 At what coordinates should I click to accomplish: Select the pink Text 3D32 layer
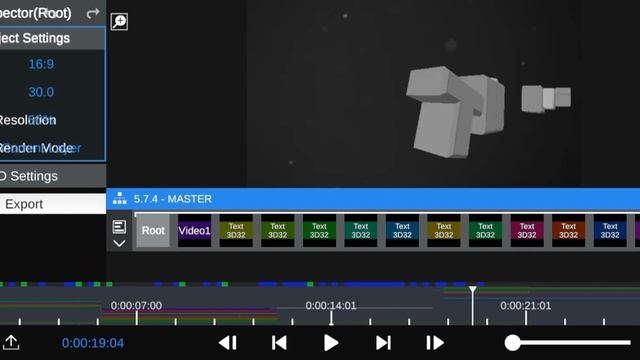tap(527, 231)
